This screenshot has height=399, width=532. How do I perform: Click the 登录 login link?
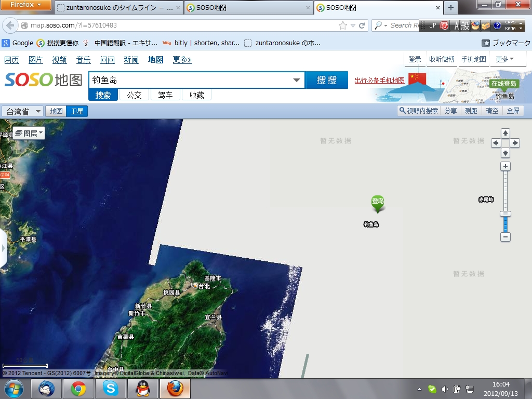tap(415, 59)
